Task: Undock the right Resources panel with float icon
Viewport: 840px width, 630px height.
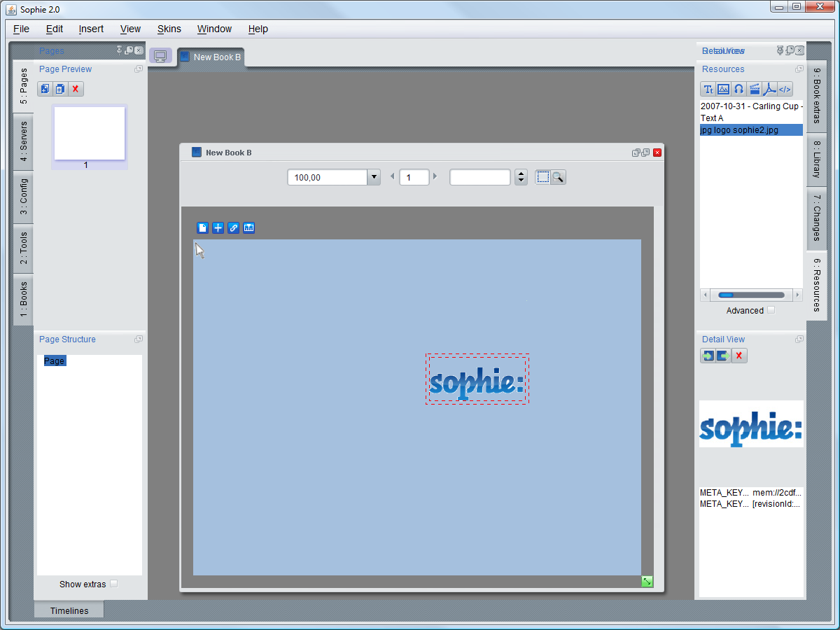Action: [x=790, y=50]
